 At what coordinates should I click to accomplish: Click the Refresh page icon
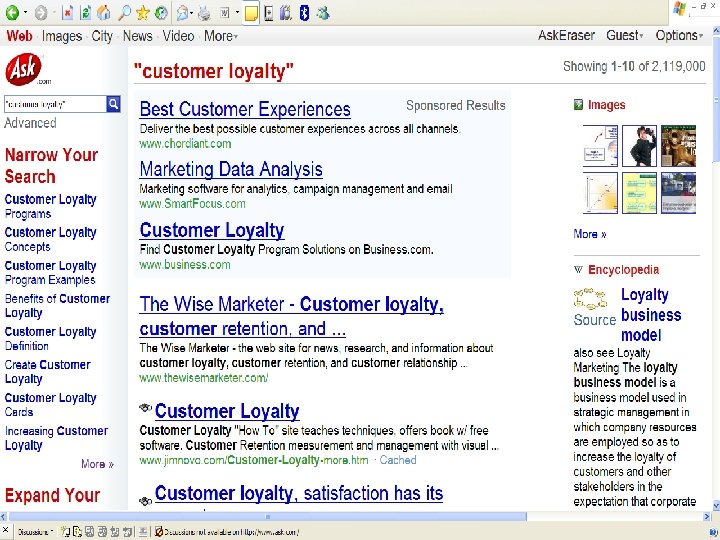click(85, 13)
